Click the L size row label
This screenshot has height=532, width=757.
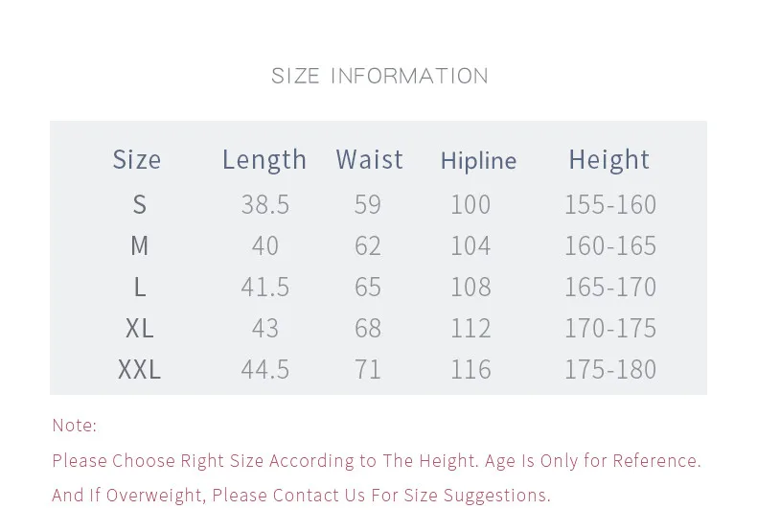tap(140, 288)
